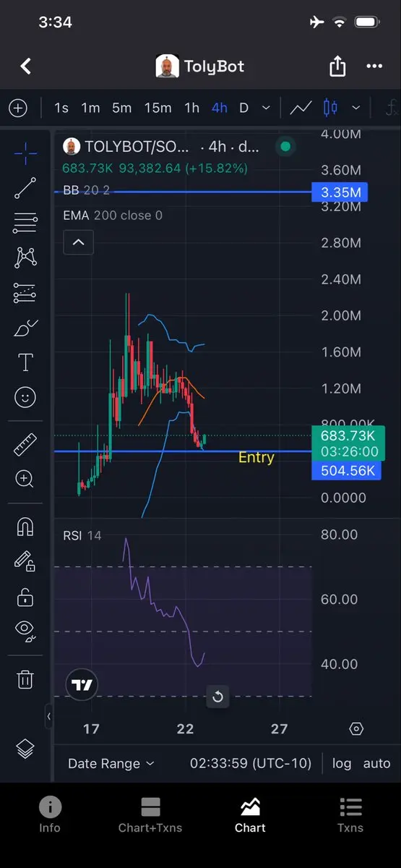Toggle the magnet snap mode
The image size is (401, 868).
pos(25,527)
